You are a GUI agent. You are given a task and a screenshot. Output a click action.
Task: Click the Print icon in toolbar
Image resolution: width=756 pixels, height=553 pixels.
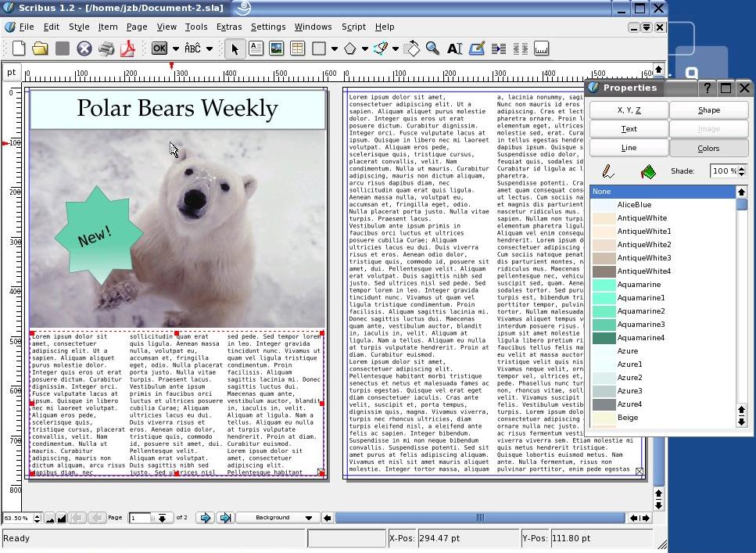(x=106, y=48)
